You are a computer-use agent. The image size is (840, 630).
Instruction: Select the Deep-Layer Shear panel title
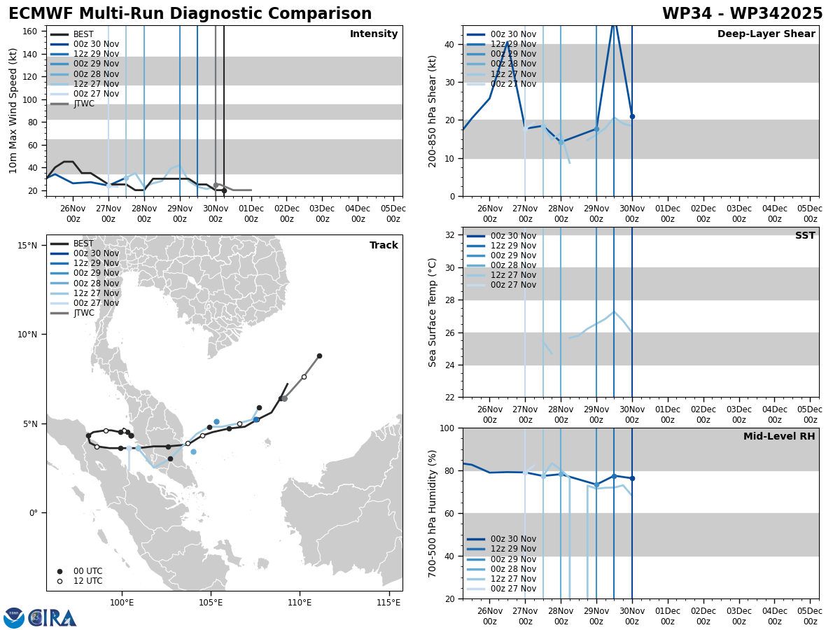click(x=766, y=34)
